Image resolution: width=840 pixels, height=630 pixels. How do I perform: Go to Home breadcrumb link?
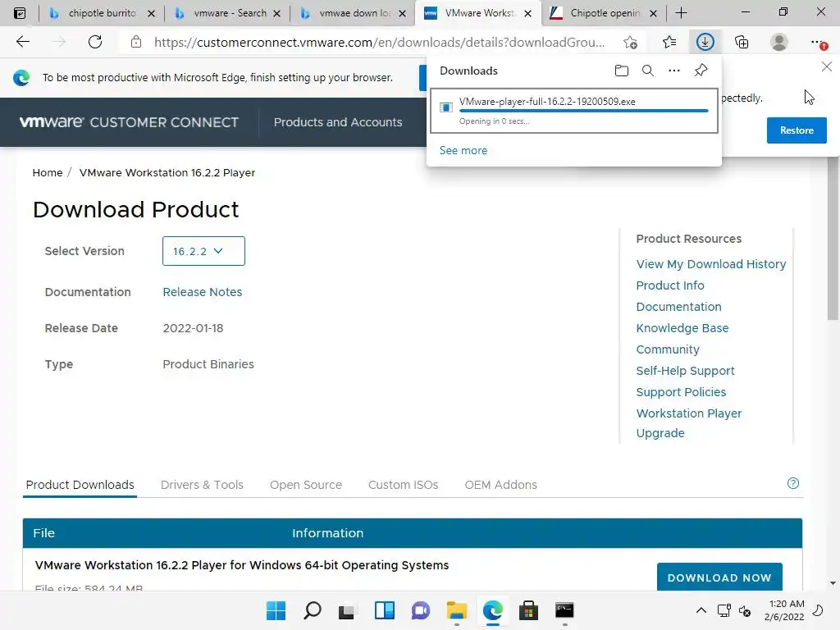(x=48, y=172)
